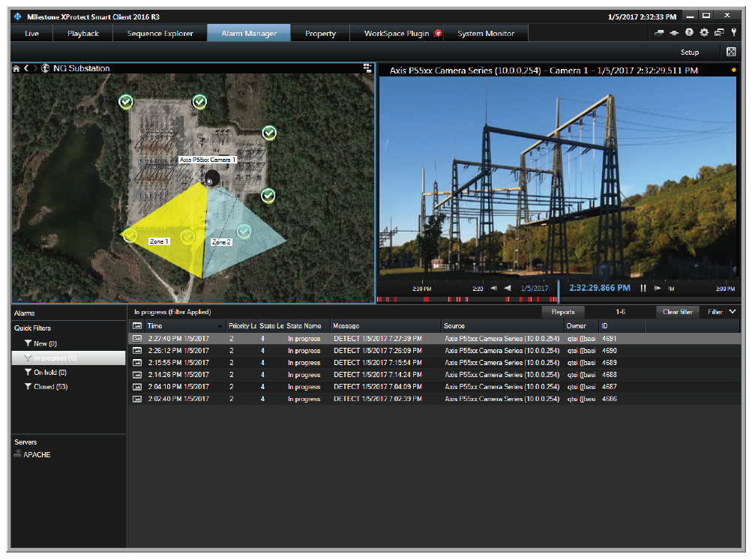The image size is (755, 560).
Task: Show the Closed (53) quick filter
Action: pyautogui.click(x=50, y=387)
